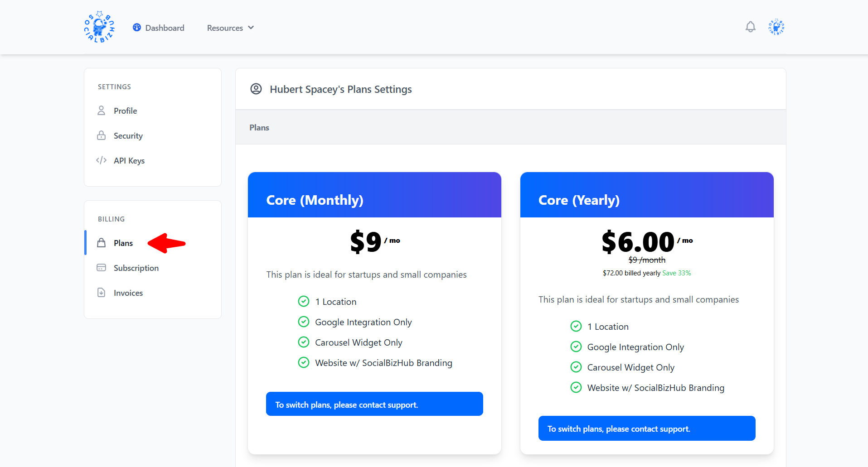Click the $9 monthly price
Screen dimensions: 868x467
click(366, 241)
